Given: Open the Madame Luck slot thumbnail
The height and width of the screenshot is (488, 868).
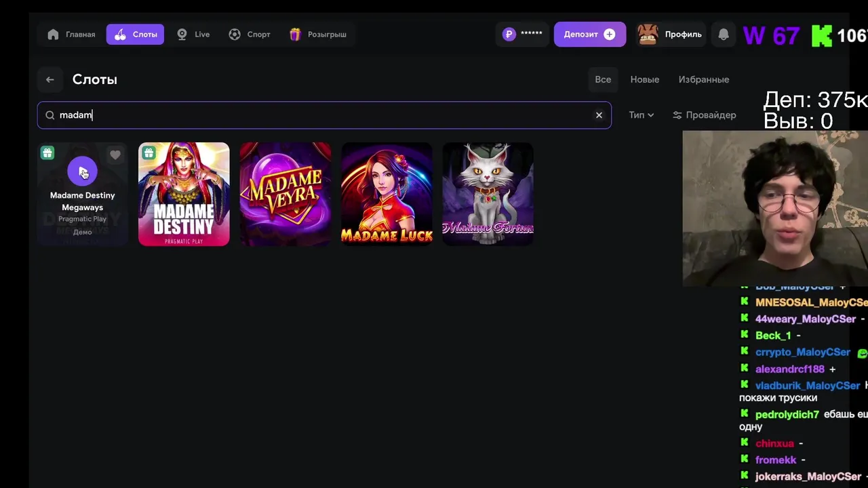Looking at the screenshot, I should [387, 194].
